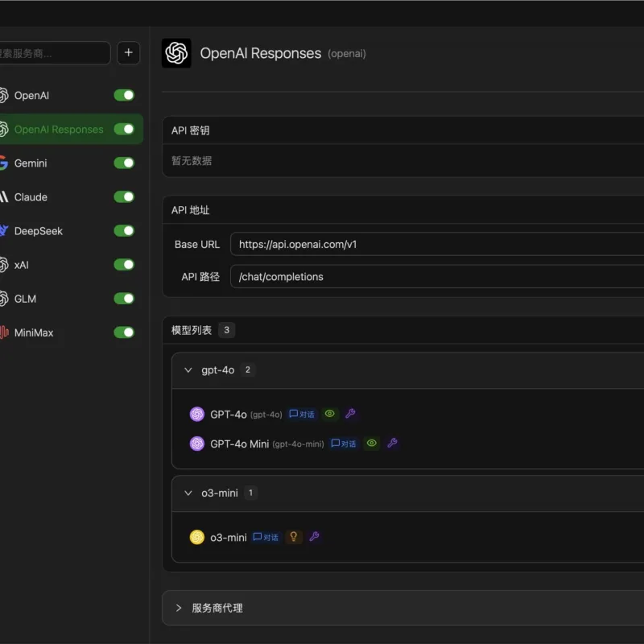Click the tool wrench icon on GPT-4o

click(350, 414)
